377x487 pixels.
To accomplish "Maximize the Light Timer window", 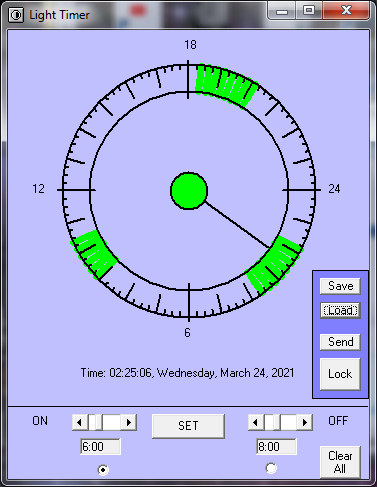I will tap(309, 11).
